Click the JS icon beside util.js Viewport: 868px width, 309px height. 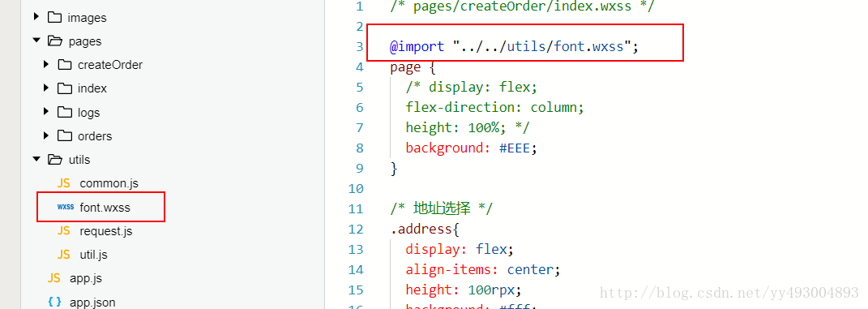coord(64,255)
